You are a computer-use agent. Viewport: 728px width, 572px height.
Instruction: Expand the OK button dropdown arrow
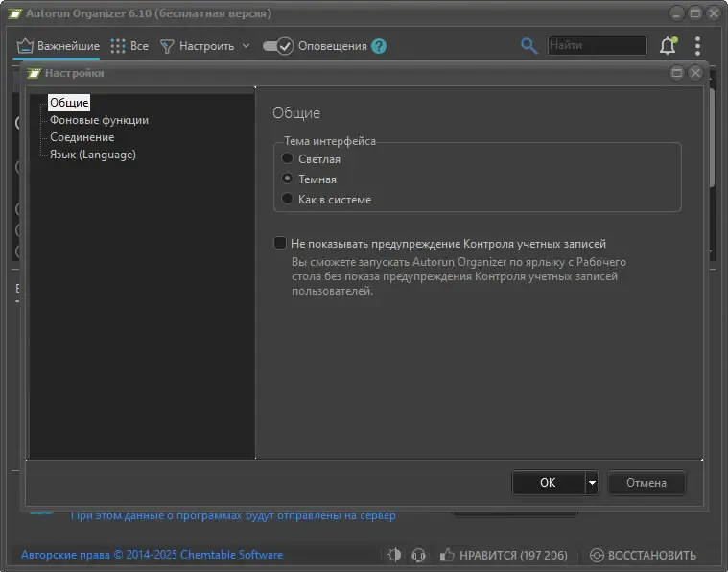[592, 483]
